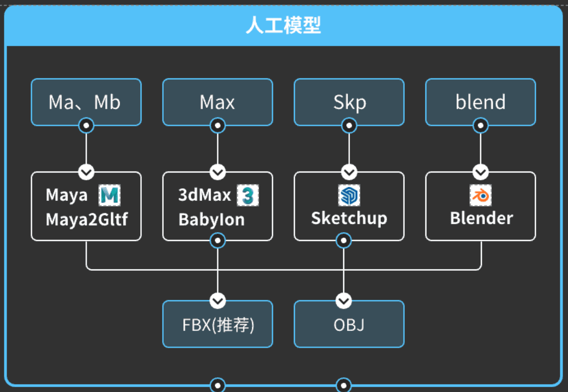
Task: Click the OBJ format box
Action: click(x=349, y=325)
